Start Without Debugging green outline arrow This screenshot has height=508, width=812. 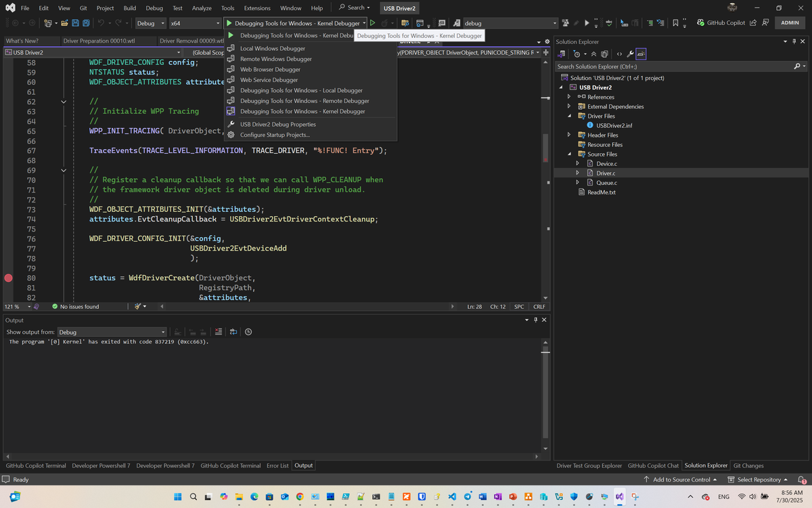point(372,23)
